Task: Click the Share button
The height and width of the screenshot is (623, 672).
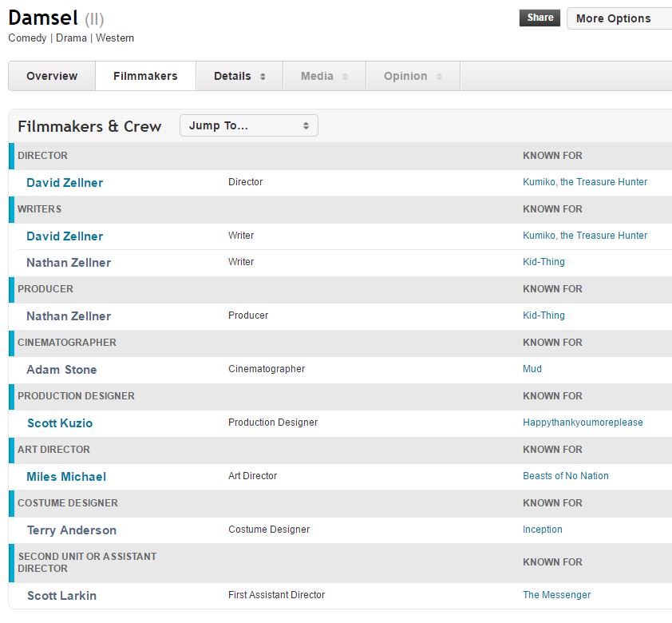Action: click(540, 17)
